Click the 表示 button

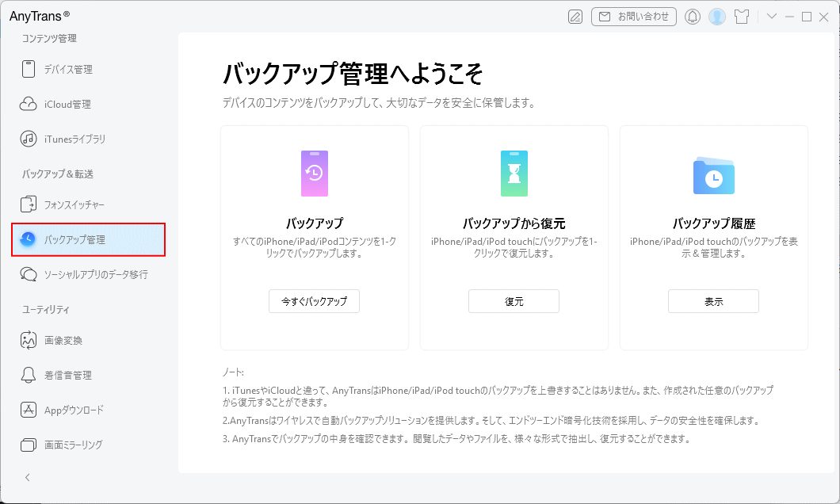pos(713,301)
